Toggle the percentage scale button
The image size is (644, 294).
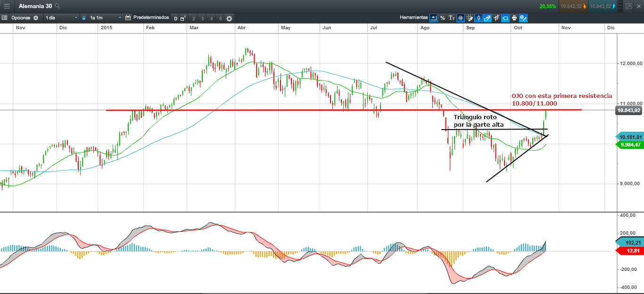pyautogui.click(x=442, y=18)
